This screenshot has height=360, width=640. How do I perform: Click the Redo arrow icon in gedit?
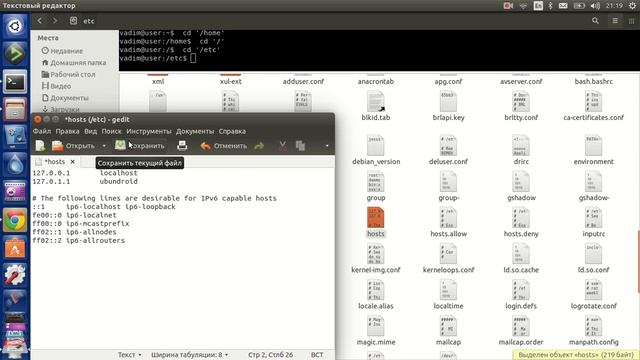point(259,146)
